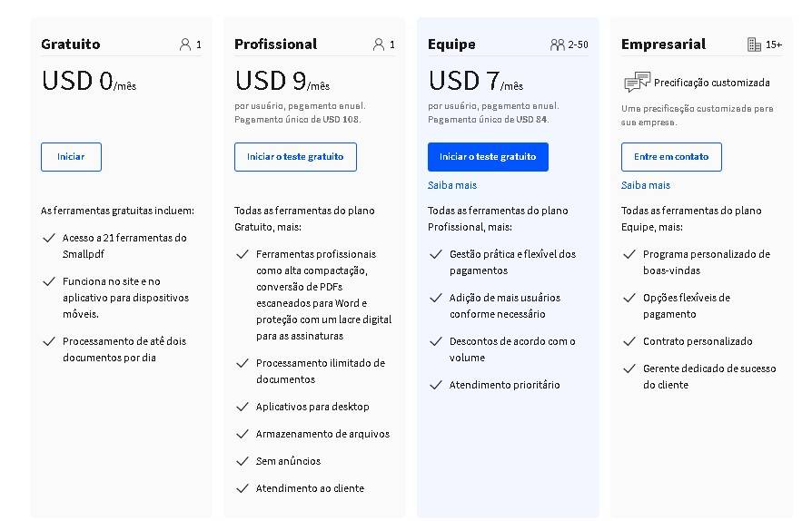
Task: Click the checkmark beside Atendimento prioritário
Action: point(436,385)
